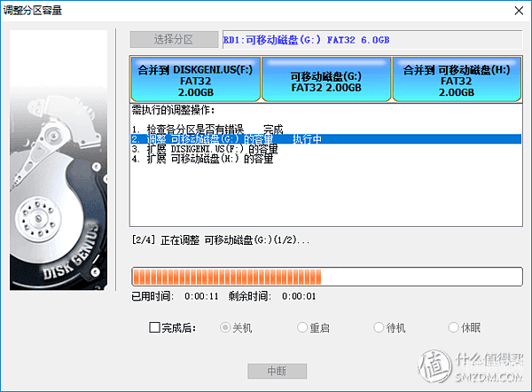Select the 可移动磁盘(G:) FAT32 2.00GB partition block

(326, 79)
